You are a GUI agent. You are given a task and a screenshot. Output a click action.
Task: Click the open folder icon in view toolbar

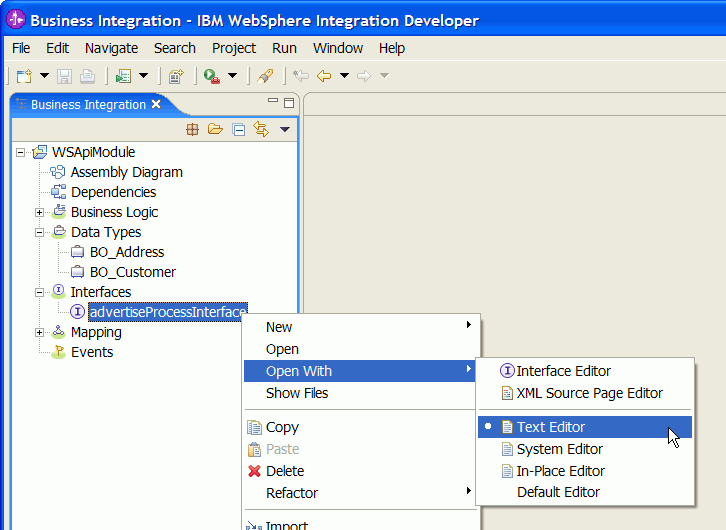[x=215, y=129]
